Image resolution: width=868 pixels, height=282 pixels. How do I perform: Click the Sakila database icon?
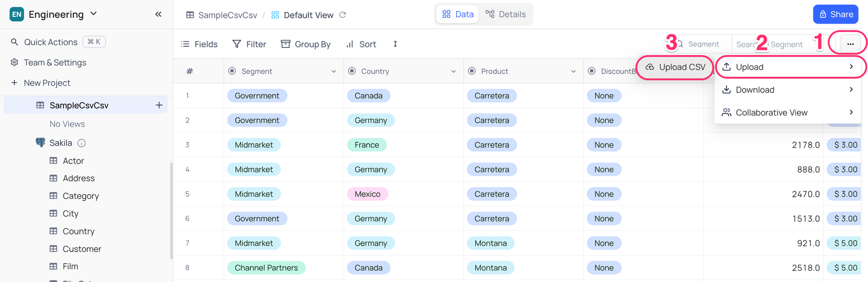(40, 143)
